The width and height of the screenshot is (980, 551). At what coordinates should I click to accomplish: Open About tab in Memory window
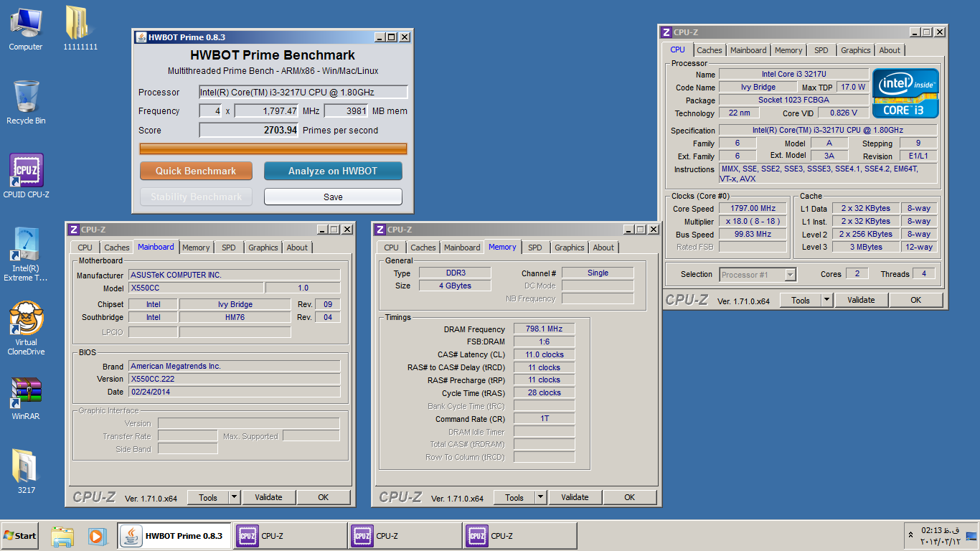pyautogui.click(x=603, y=248)
